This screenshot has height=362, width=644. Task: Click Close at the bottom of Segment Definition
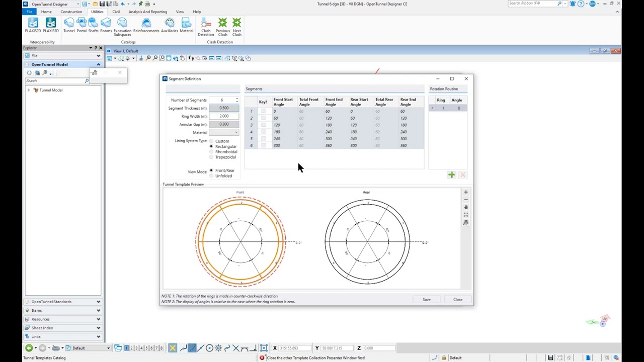click(458, 300)
